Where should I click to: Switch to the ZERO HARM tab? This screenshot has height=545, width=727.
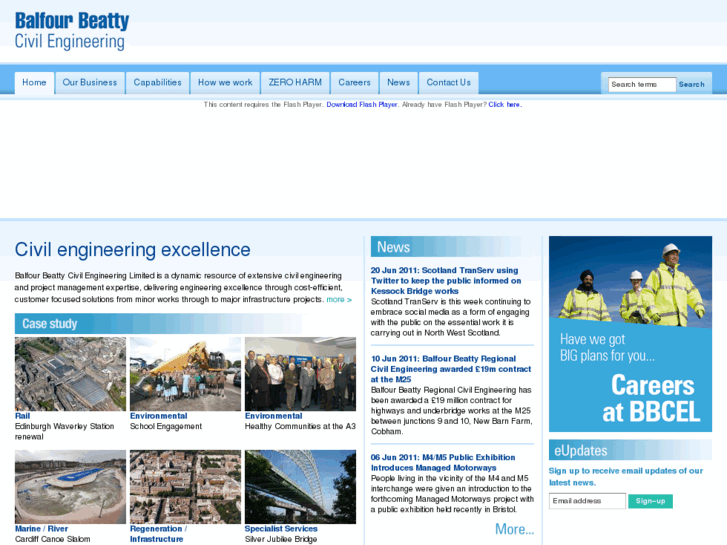[x=295, y=83]
